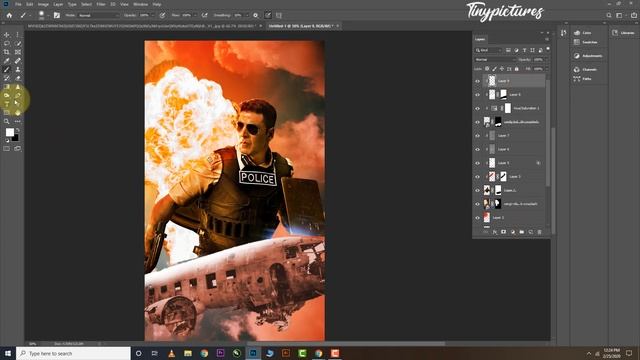
Task: Select the Eyedropper tool
Action: click(x=7, y=61)
